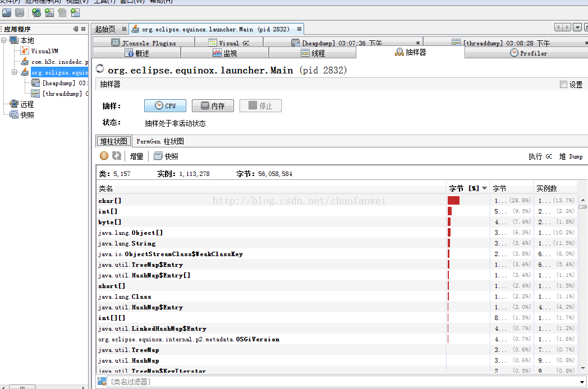Open the editor tab list dropdown
This screenshot has height=389, width=588.
(577, 27)
